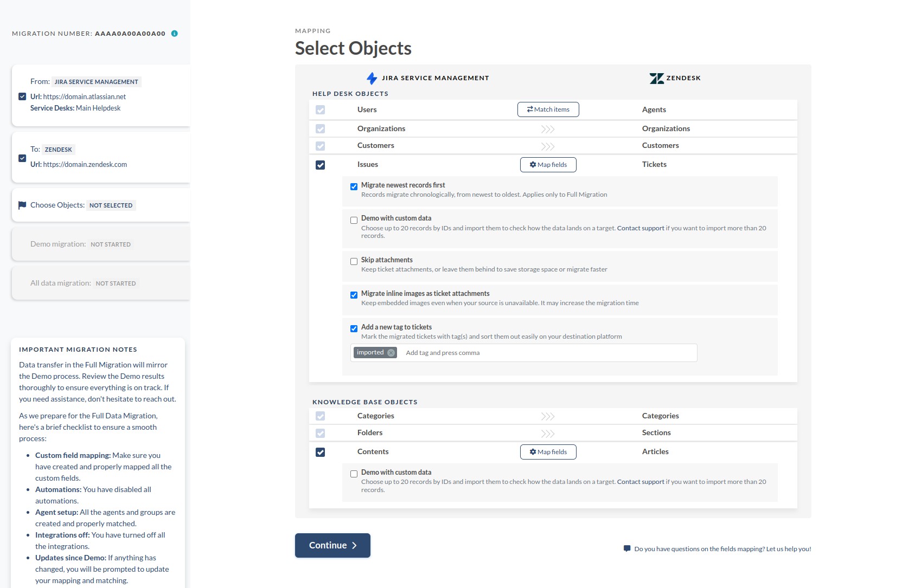This screenshot has height=588, width=902.
Task: Open the Demo migration step in the sidebar
Action: [x=101, y=244]
